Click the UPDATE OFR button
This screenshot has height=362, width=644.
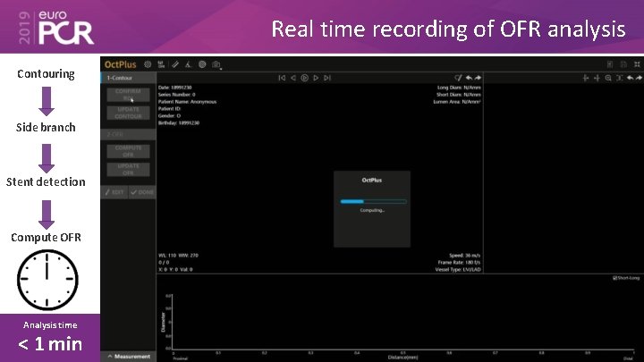coord(128,170)
